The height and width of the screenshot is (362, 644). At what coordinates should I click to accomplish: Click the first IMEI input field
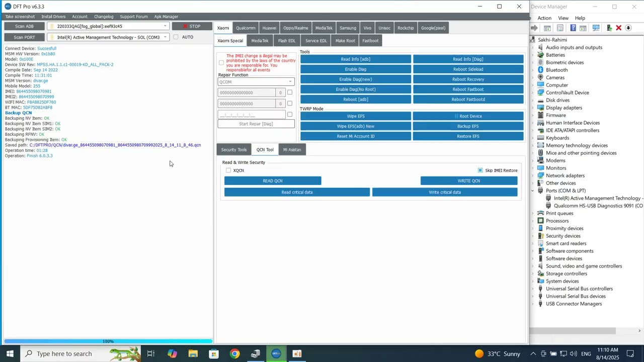point(247,93)
